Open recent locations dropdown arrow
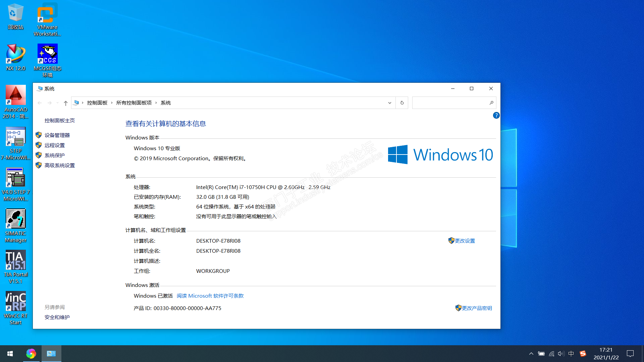The image size is (644, 362). [57, 103]
